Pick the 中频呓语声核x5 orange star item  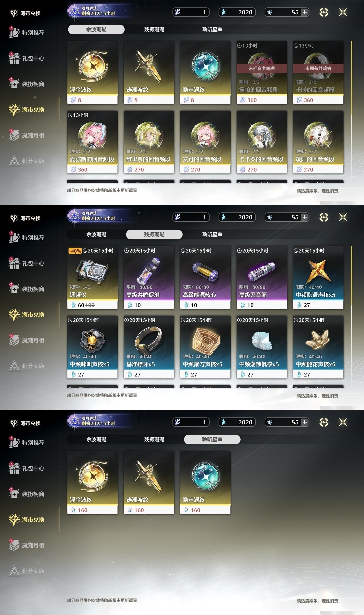(x=318, y=278)
